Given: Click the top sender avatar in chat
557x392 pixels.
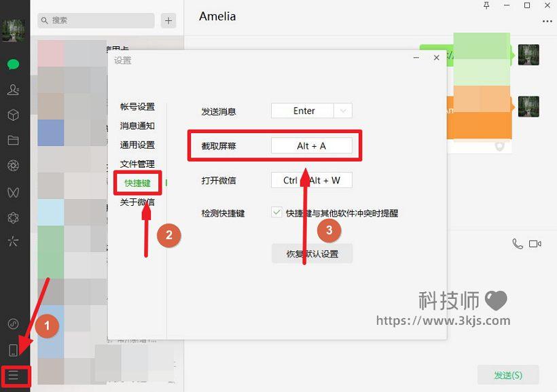Looking at the screenshot, I should [528, 55].
